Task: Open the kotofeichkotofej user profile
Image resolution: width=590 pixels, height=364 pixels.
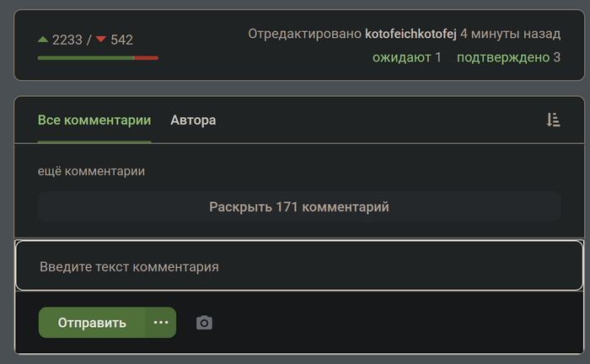Action: click(x=410, y=35)
